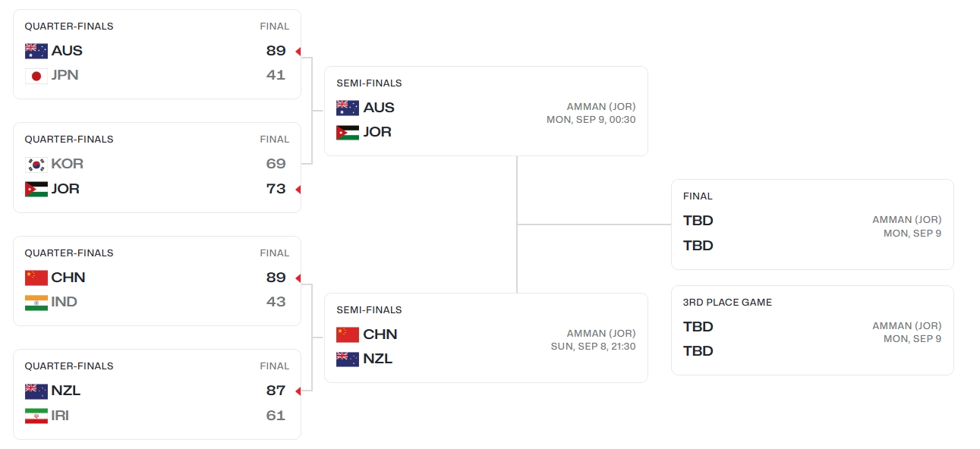The height and width of the screenshot is (449, 980).
Task: Open the AUS vs JOR semi-final card
Action: tap(486, 111)
